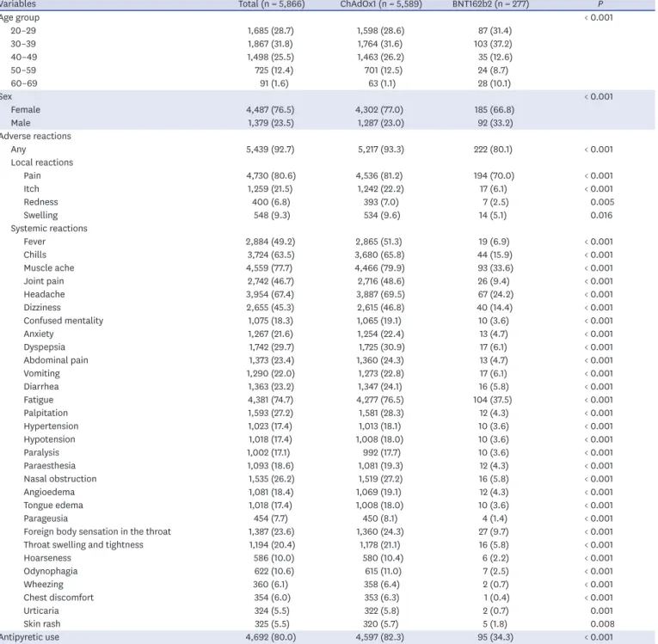Click the value '28 (10.1)' in 60-69 row
The image size is (658, 644).
(x=494, y=83)
